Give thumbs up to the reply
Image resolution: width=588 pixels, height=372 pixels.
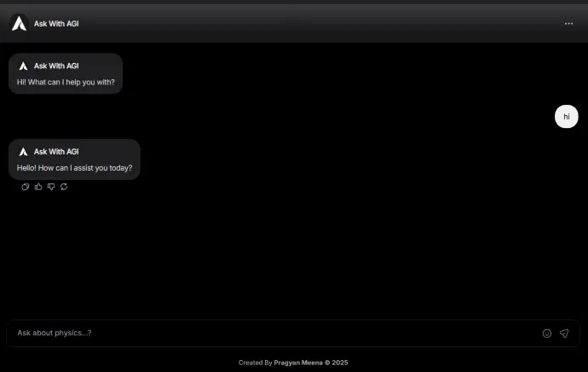(x=38, y=187)
